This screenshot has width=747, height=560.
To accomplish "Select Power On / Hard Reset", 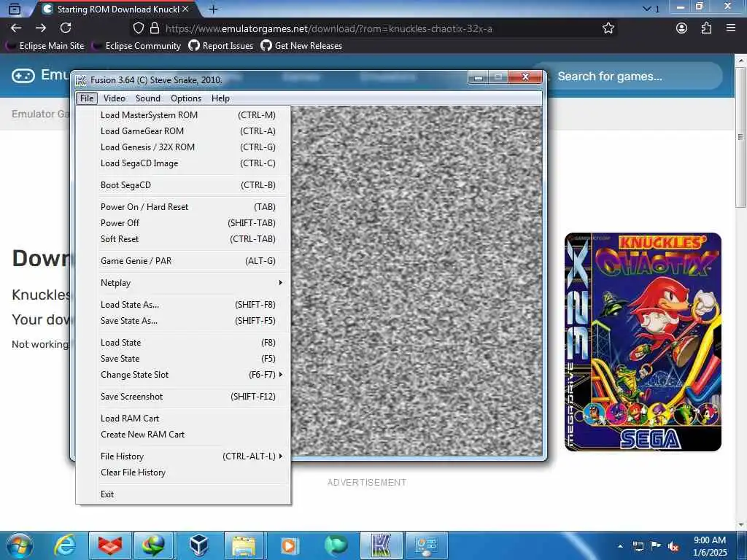I will pyautogui.click(x=183, y=206).
